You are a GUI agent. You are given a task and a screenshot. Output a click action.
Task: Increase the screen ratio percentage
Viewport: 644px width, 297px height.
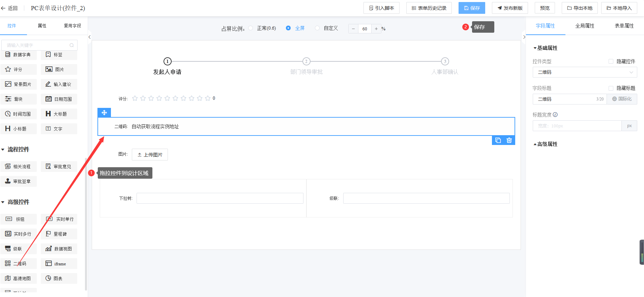[x=376, y=29]
